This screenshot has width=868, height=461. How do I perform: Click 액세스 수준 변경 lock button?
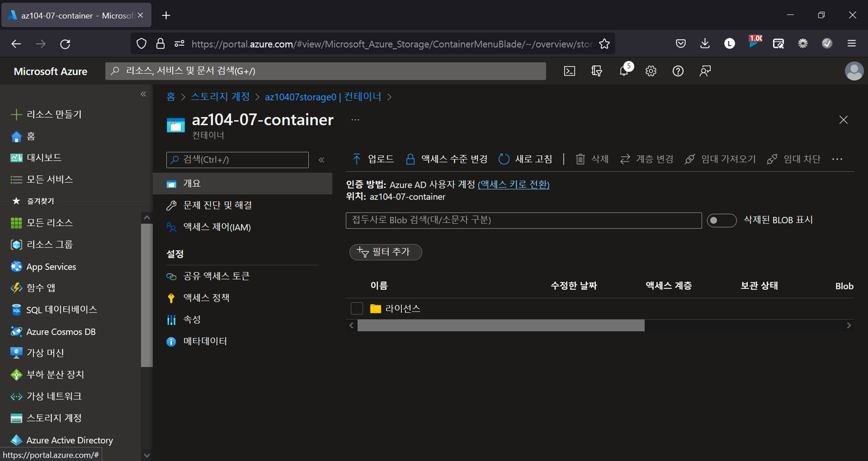point(446,159)
